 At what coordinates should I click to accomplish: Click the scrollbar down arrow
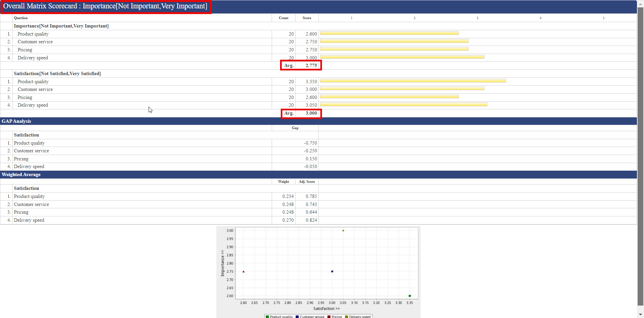(x=640, y=315)
